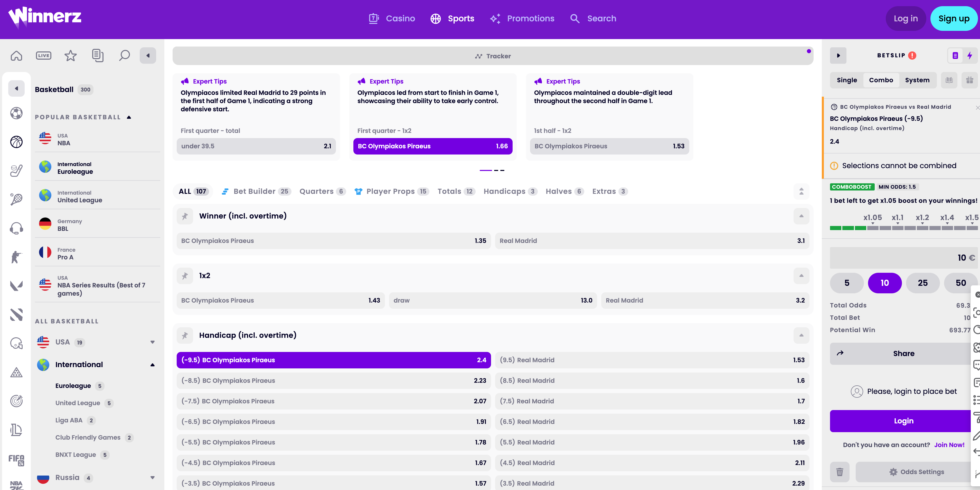
Task: Toggle the (-8.5) BC Olympiakos Piraeus odds
Action: click(x=334, y=381)
